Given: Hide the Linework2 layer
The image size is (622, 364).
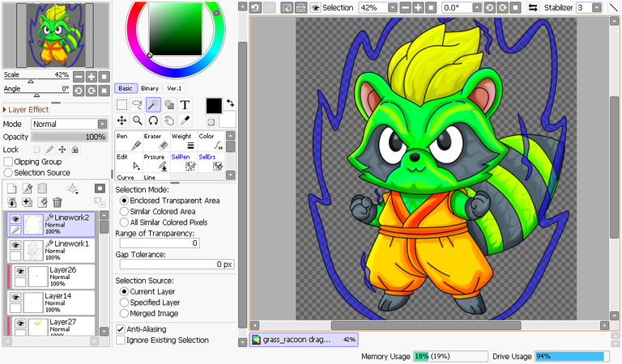Looking at the screenshot, I should tap(15, 219).
